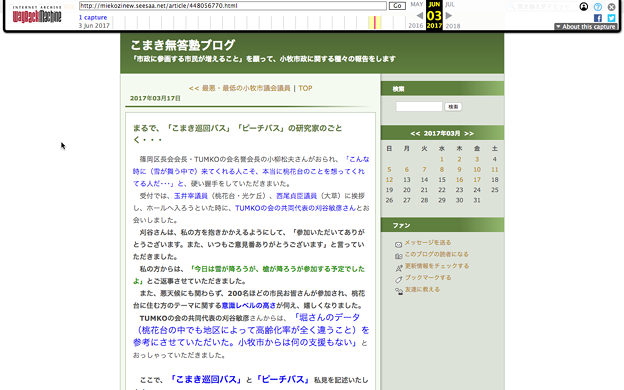Jump to 2016 captures
This screenshot has height=390, width=624.
415,26
